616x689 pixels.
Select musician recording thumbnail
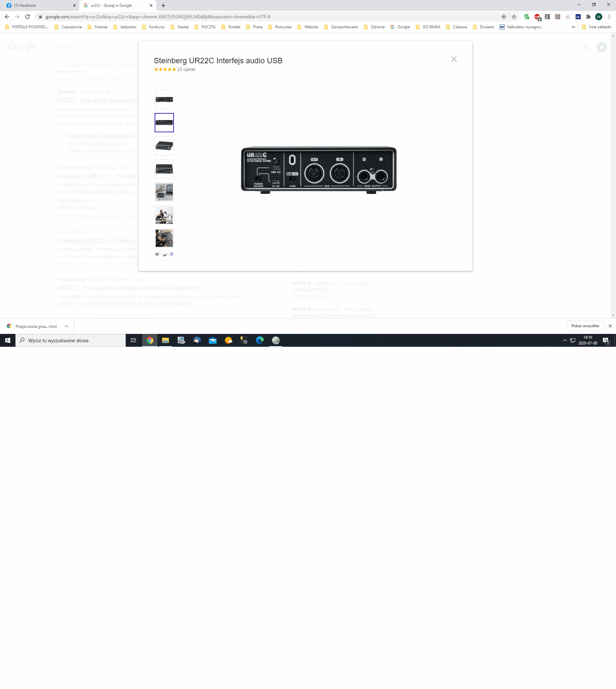click(164, 215)
